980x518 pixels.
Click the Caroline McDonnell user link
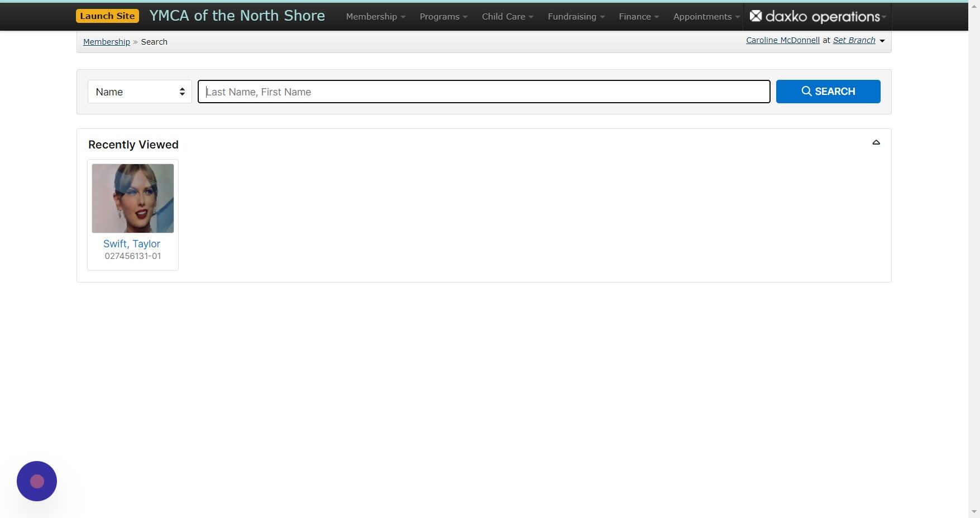tap(782, 40)
